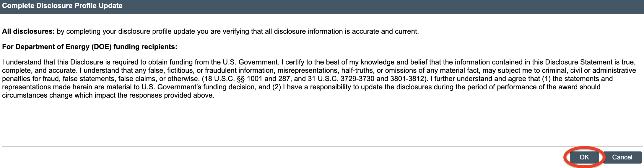Select the DOE funding recipients heading

click(x=90, y=47)
